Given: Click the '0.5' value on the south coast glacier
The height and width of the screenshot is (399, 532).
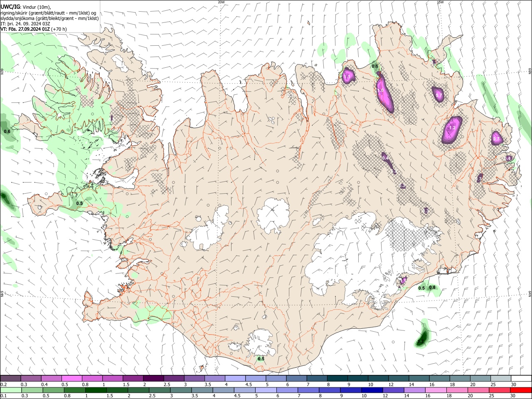Looking at the screenshot, I should (x=261, y=359).
